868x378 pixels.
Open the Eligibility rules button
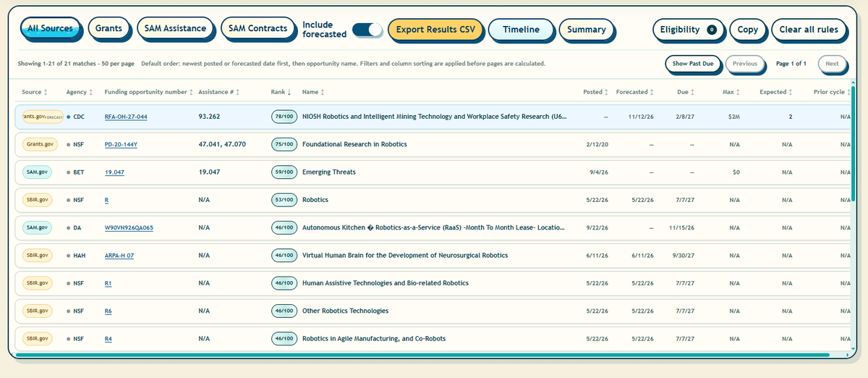(x=688, y=30)
